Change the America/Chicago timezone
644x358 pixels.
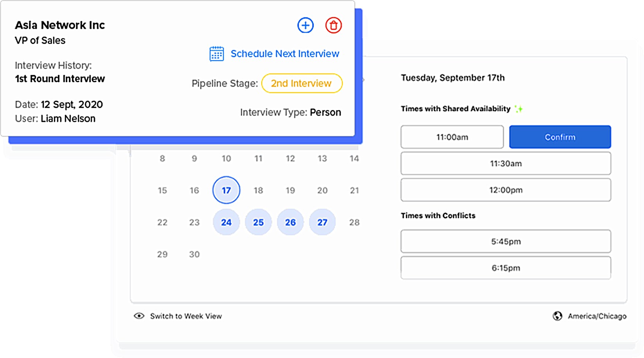(597, 316)
